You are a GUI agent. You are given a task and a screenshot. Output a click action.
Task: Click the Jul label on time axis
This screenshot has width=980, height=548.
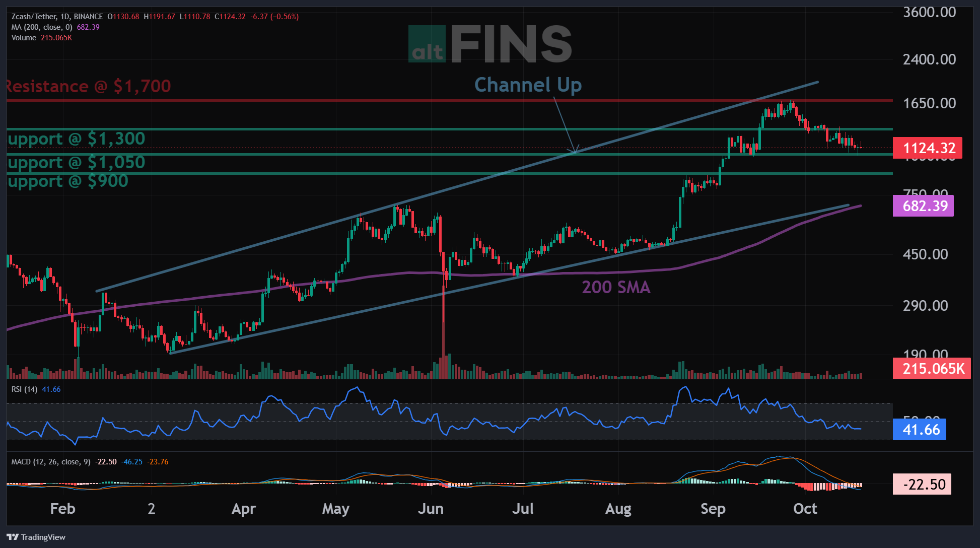pos(523,509)
